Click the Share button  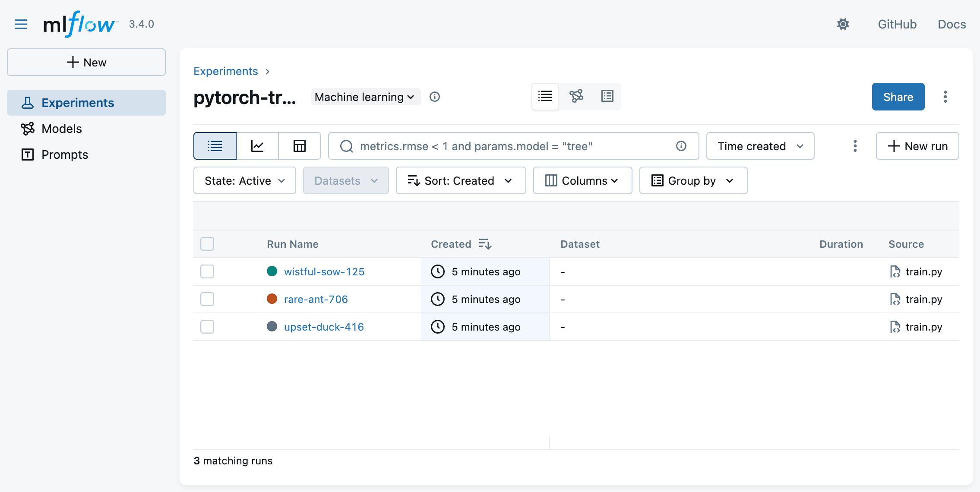click(898, 97)
